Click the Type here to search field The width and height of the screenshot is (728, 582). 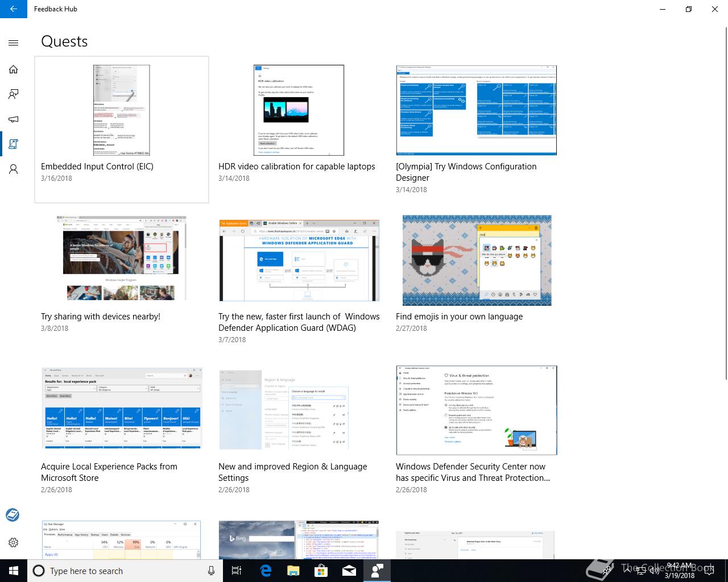(x=125, y=571)
